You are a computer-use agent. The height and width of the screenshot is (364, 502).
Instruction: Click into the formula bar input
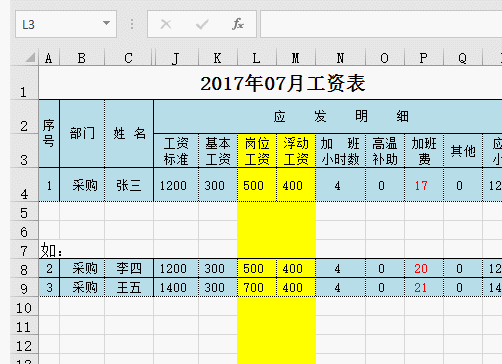pyautogui.click(x=381, y=24)
